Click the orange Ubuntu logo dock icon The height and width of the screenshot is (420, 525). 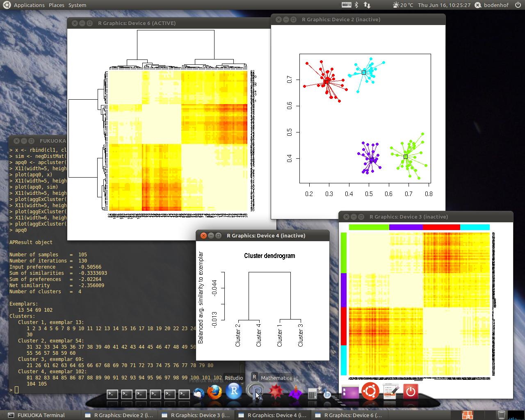[370, 391]
